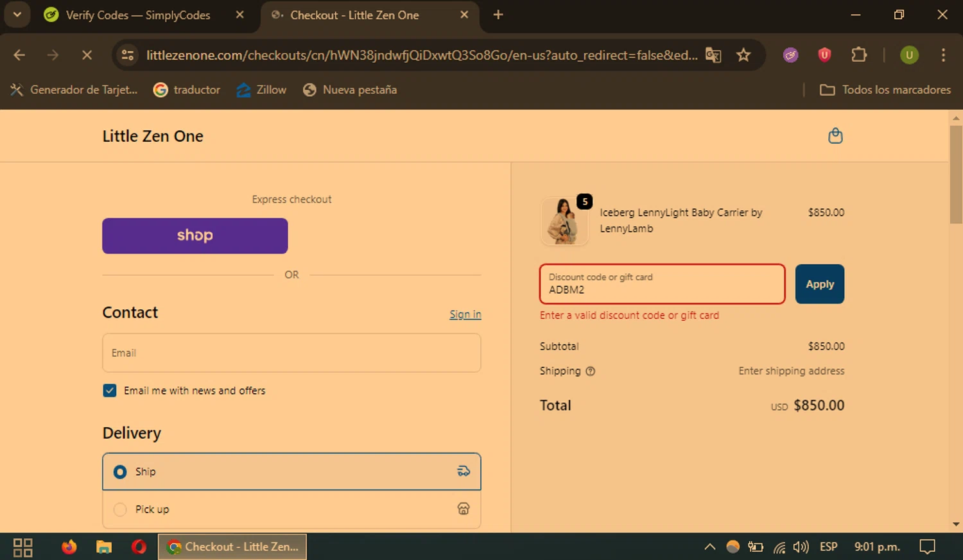Pay with the Shop express button
This screenshot has width=963, height=560.
[195, 236]
